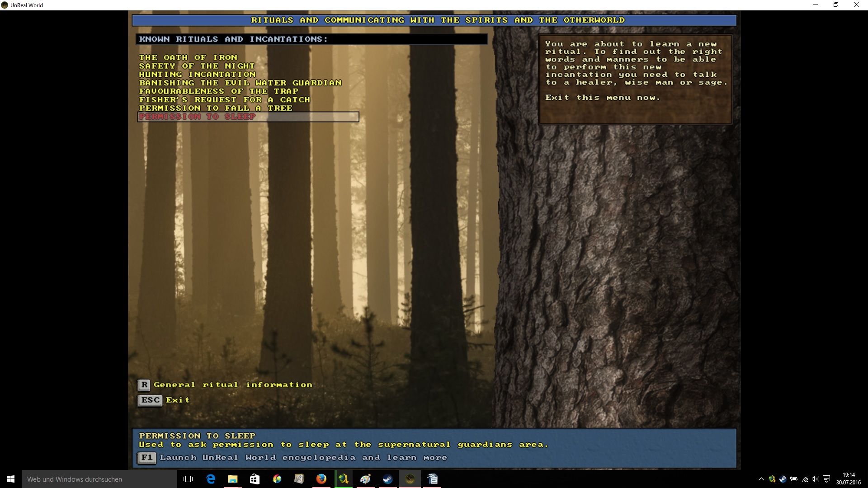Open the Windows Store taskbar icon
This screenshot has height=488, width=868.
pos(255,479)
